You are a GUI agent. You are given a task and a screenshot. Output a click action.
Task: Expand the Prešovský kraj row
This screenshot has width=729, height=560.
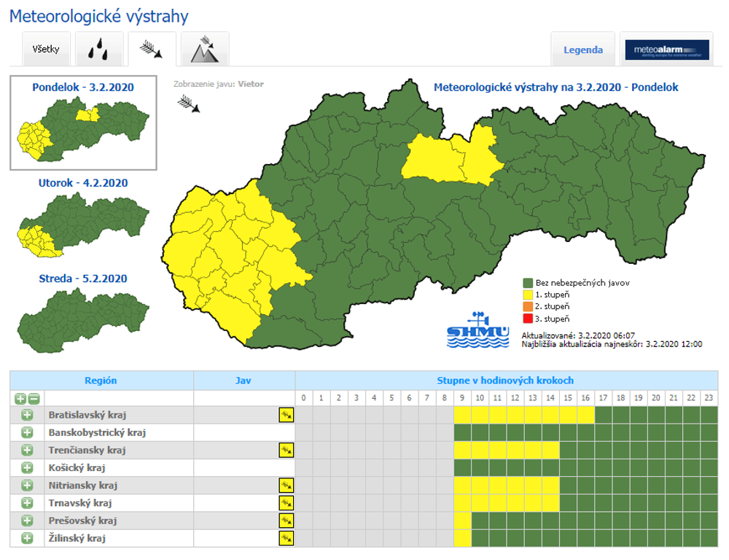(x=27, y=521)
